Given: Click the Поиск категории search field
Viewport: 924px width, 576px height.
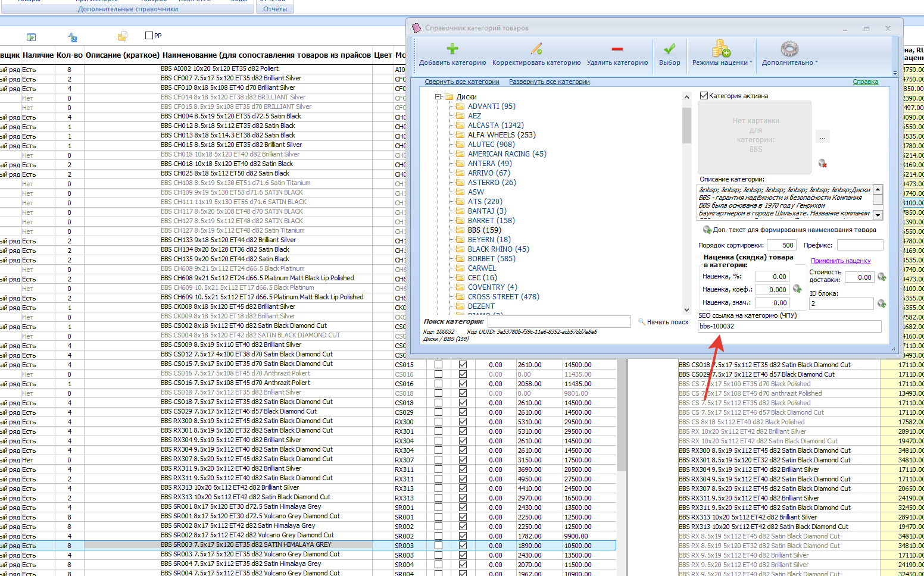Looking at the screenshot, I should 559,322.
